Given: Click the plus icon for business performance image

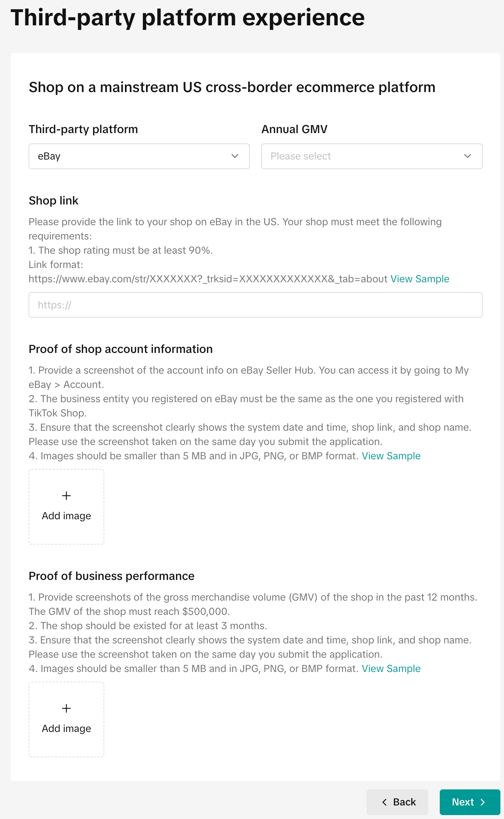Looking at the screenshot, I should [x=66, y=708].
